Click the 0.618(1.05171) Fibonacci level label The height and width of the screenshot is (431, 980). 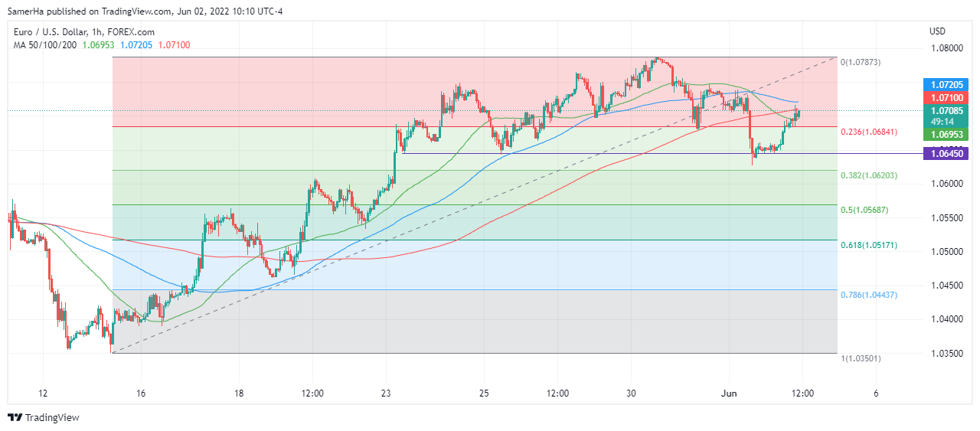tap(869, 245)
